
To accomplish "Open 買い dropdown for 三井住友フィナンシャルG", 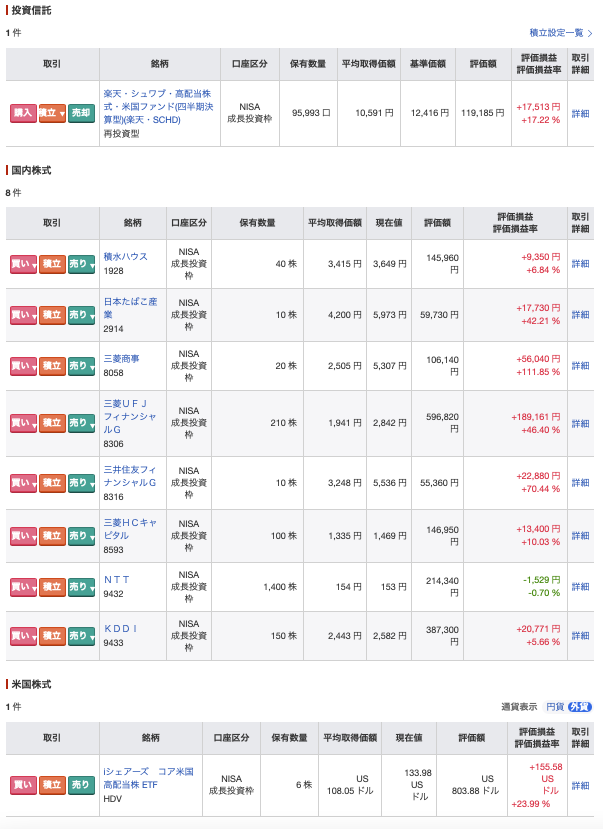I will (x=23, y=483).
